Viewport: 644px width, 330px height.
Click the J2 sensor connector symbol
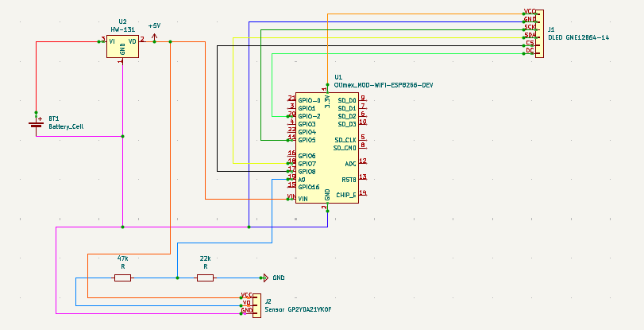256,303
